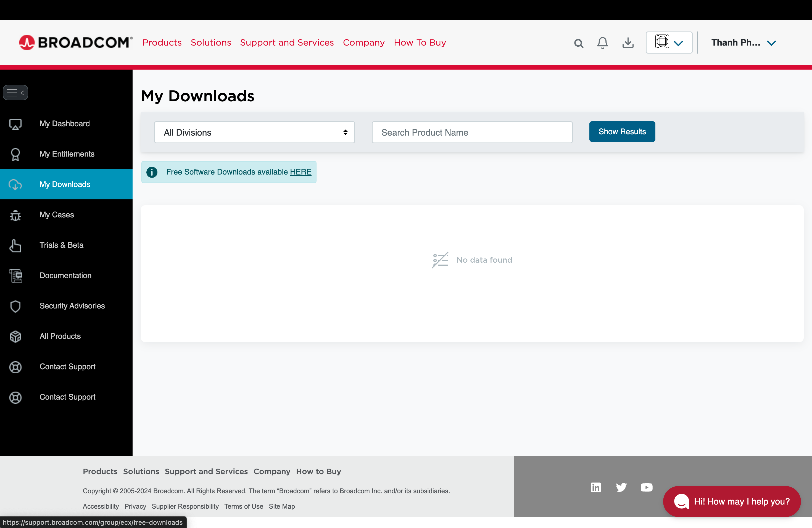This screenshot has width=812, height=528.
Task: Click the All Products cube icon
Action: click(15, 336)
